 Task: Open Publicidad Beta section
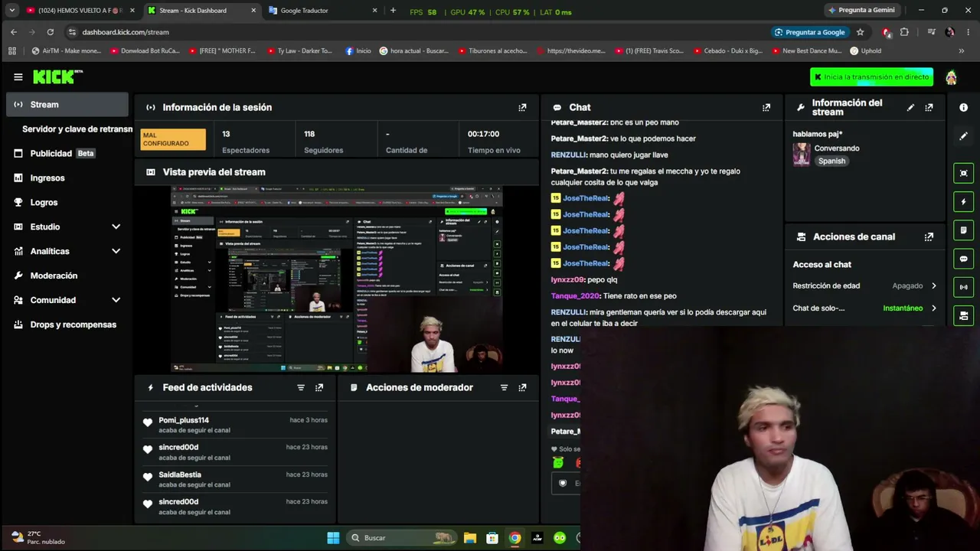pos(67,154)
